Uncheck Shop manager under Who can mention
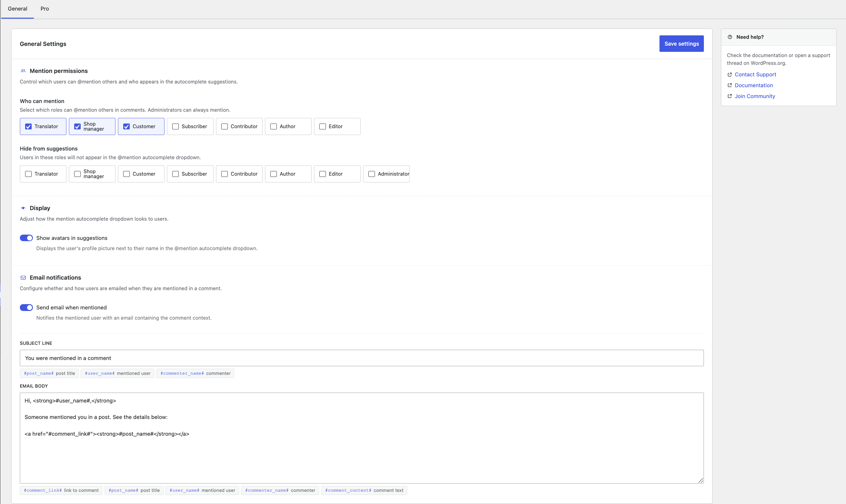846x504 pixels. pos(78,127)
